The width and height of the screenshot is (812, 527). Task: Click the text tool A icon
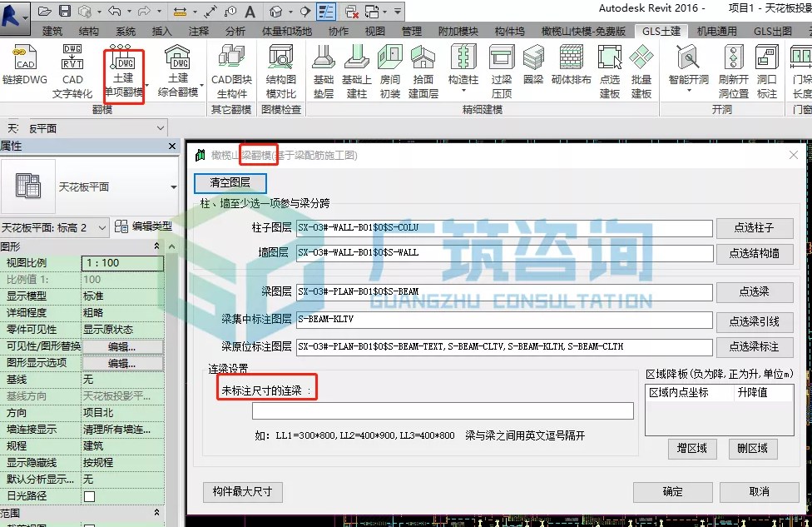[250, 12]
